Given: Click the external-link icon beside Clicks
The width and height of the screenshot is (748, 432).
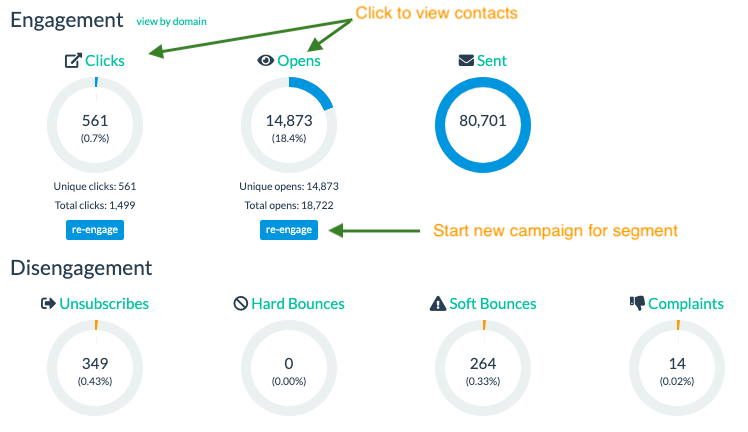Looking at the screenshot, I should 73,61.
